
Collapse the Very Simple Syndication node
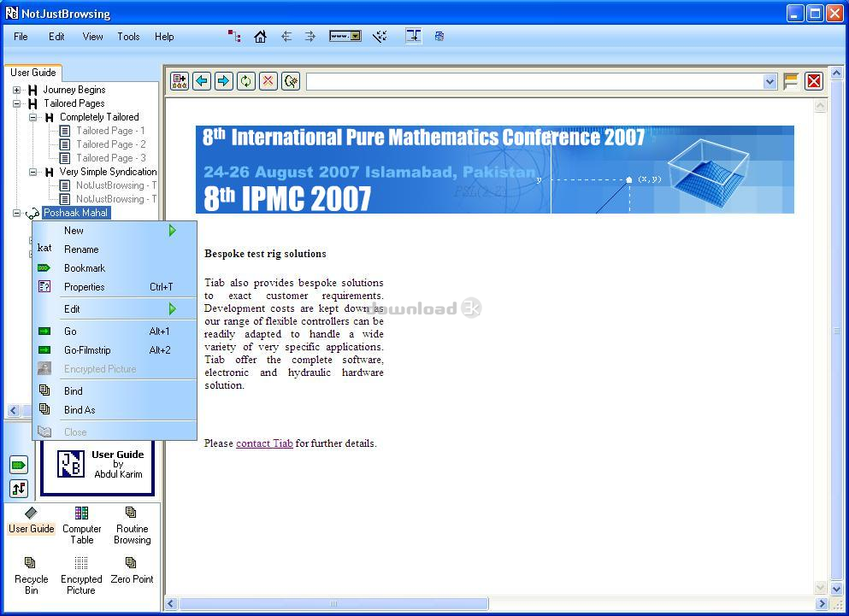click(33, 172)
